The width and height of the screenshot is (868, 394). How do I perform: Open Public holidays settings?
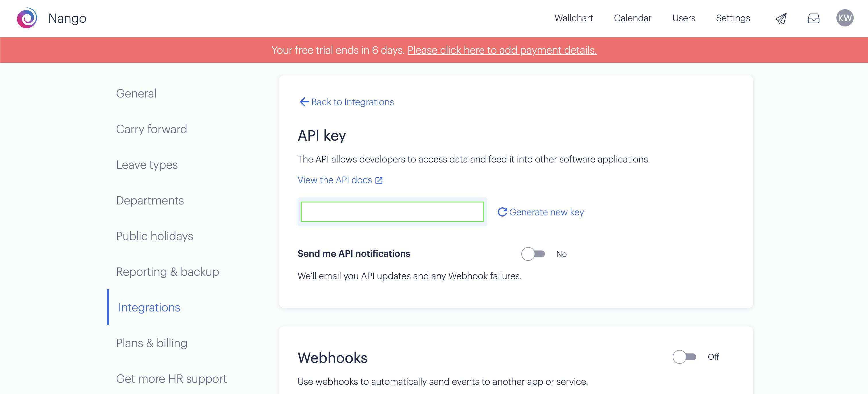154,236
